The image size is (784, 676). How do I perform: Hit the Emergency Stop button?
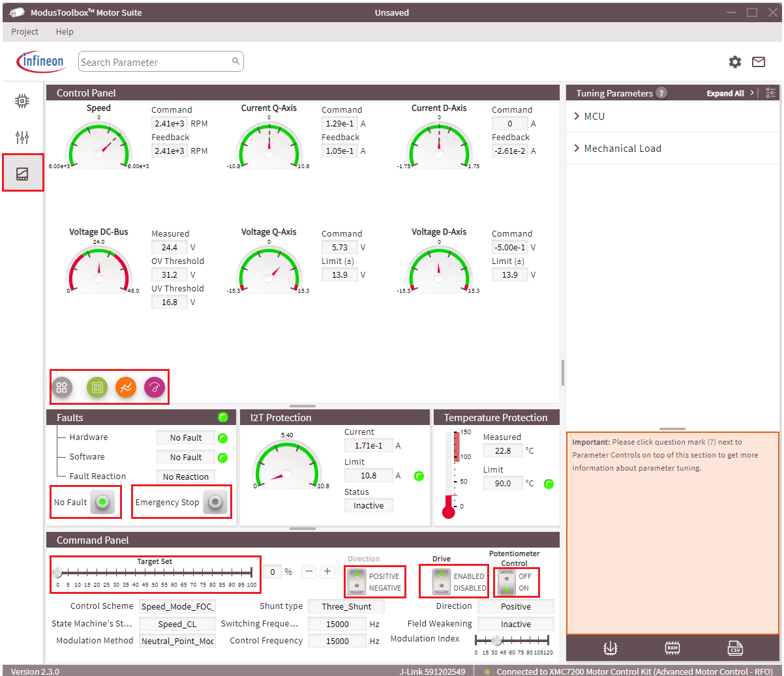click(216, 502)
